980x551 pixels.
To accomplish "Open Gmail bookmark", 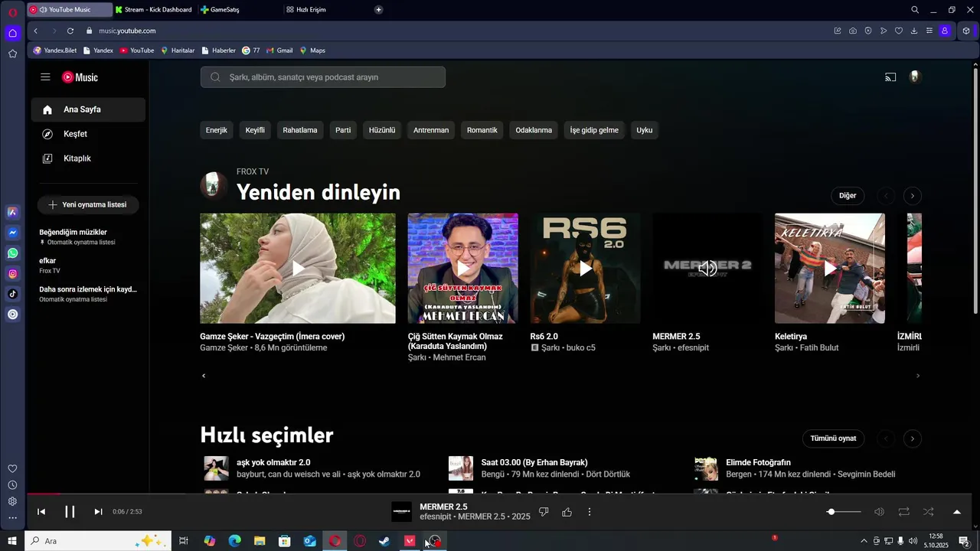I will (x=279, y=51).
